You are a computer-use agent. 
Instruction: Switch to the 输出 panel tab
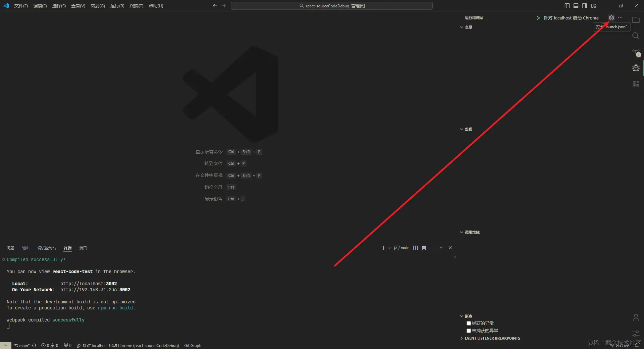(x=26, y=248)
